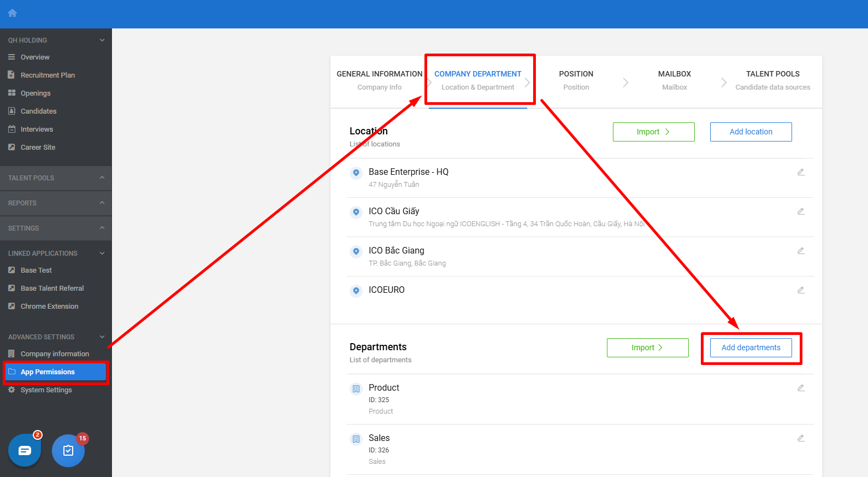The width and height of the screenshot is (868, 477).
Task: Edit the Base Enterprise - HQ location
Action: pyautogui.click(x=801, y=172)
